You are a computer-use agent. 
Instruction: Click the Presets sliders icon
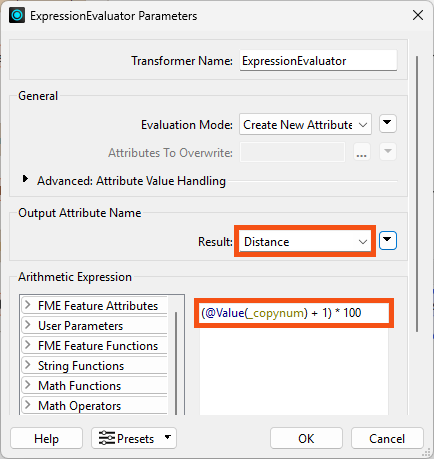click(x=107, y=438)
